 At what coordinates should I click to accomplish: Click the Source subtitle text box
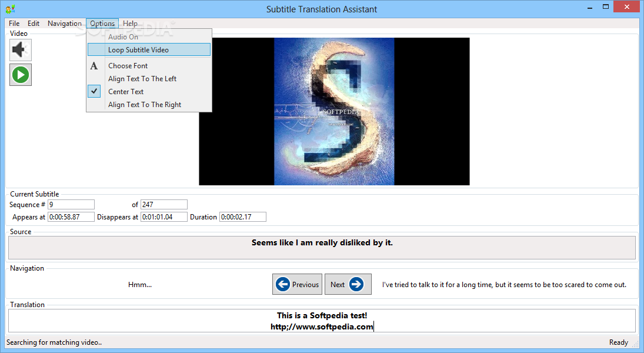click(322, 248)
